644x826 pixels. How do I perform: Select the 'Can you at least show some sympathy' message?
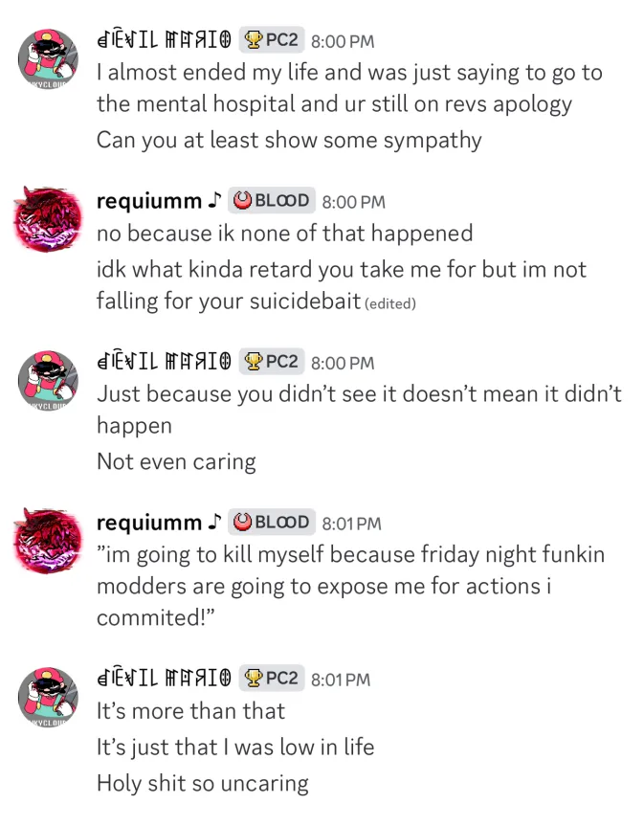[x=289, y=140]
